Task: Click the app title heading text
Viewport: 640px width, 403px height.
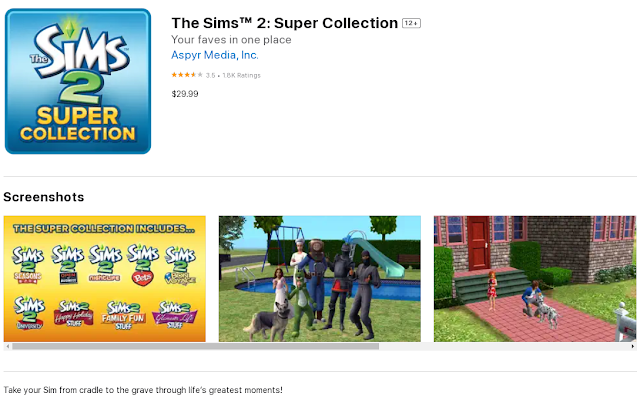Action: coord(284,23)
